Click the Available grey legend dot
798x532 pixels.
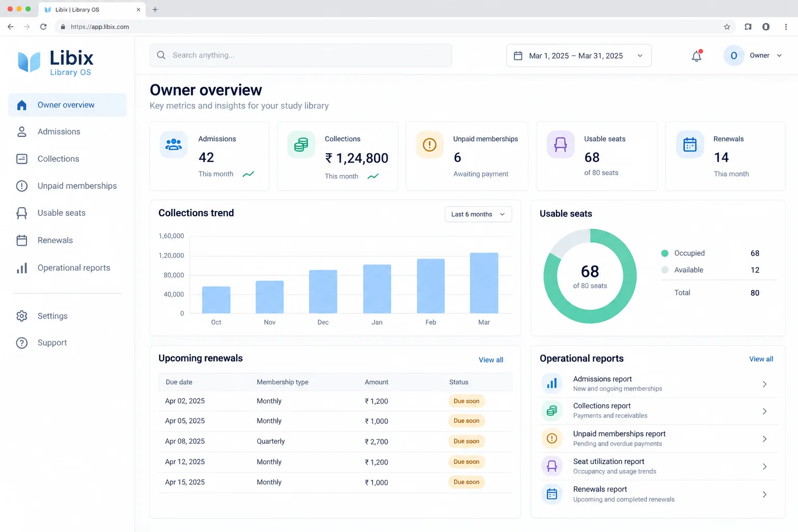coord(664,270)
